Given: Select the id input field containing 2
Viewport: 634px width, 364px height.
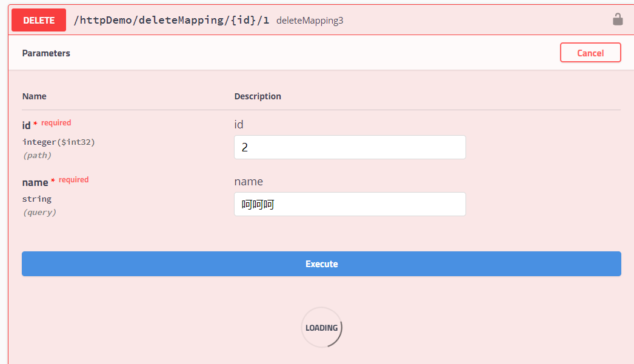Looking at the screenshot, I should click(x=350, y=147).
